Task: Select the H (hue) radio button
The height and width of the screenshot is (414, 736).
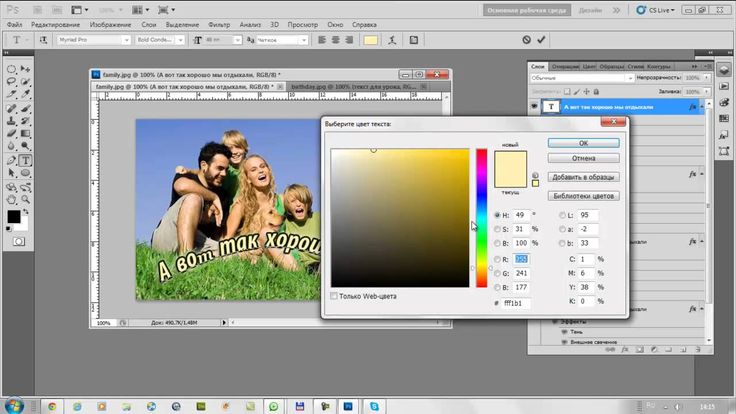Action: (497, 215)
